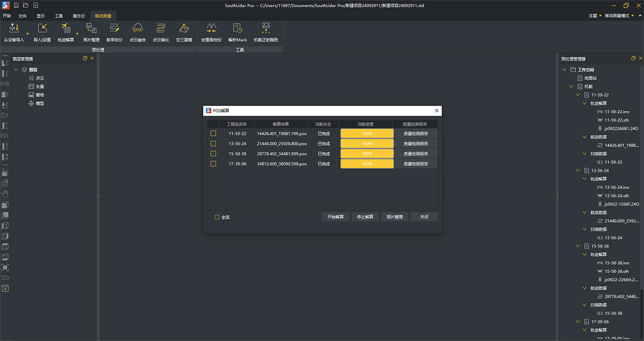
Task: Click the 导入设置 import settings icon
Action: (42, 29)
